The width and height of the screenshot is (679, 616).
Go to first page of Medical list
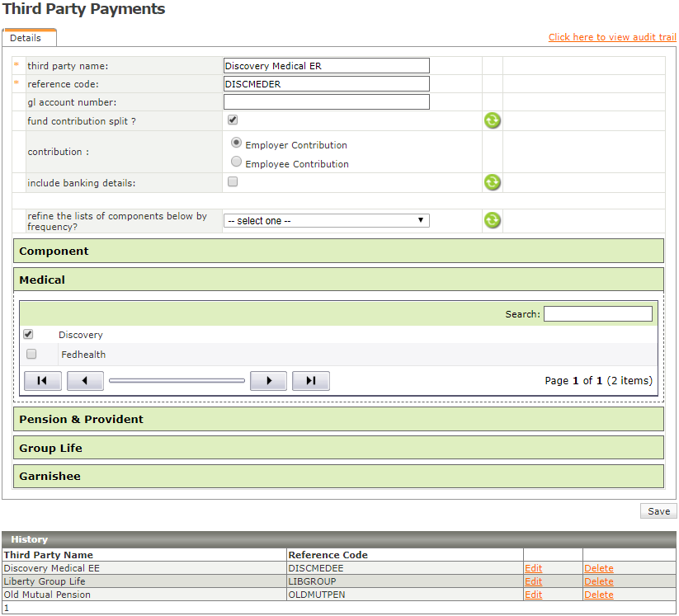(x=42, y=381)
